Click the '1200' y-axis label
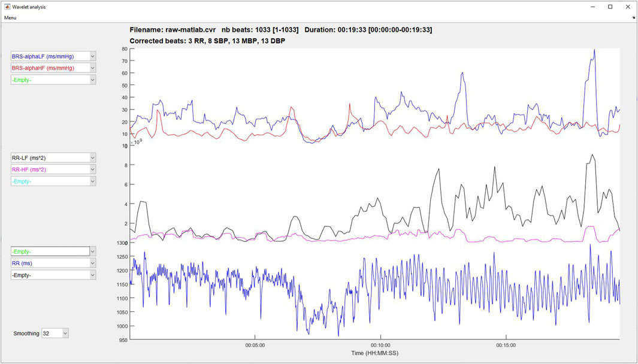The image size is (638, 364). coord(122,271)
